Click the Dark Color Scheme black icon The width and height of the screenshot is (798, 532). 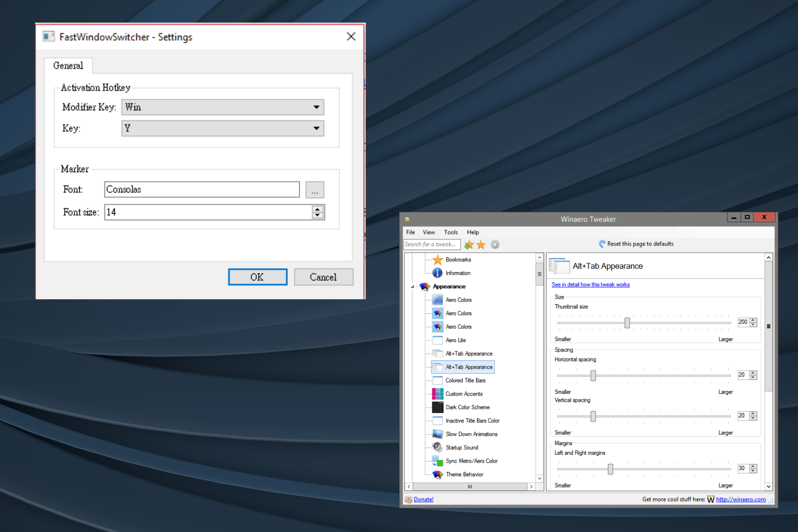(x=438, y=407)
